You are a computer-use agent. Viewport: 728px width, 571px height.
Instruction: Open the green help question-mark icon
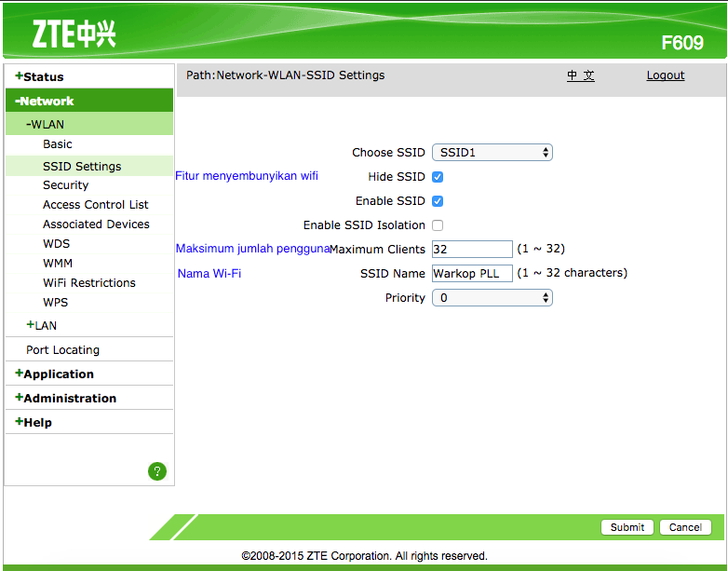[157, 471]
